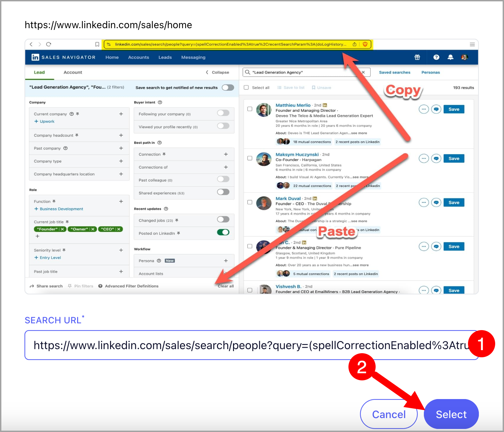This screenshot has height=432, width=504.
Task: Click Share search
Action: (46, 286)
